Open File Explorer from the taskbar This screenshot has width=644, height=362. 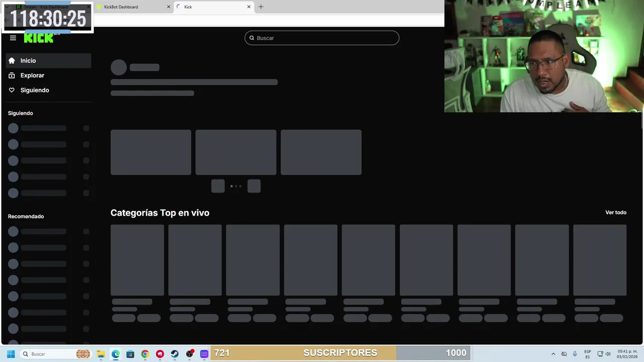click(x=101, y=354)
